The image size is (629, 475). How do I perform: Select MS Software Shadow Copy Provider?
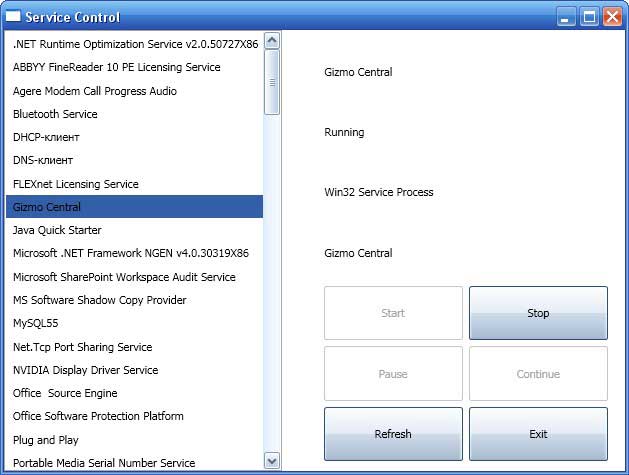click(99, 300)
